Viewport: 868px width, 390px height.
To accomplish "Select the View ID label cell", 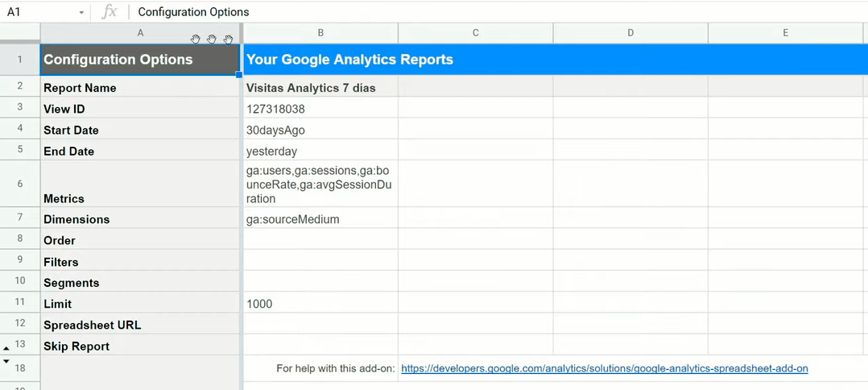I will point(140,107).
